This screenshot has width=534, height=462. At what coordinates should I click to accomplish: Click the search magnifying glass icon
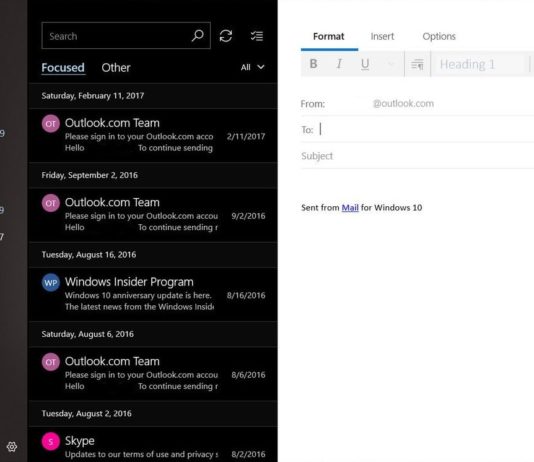[x=198, y=35]
